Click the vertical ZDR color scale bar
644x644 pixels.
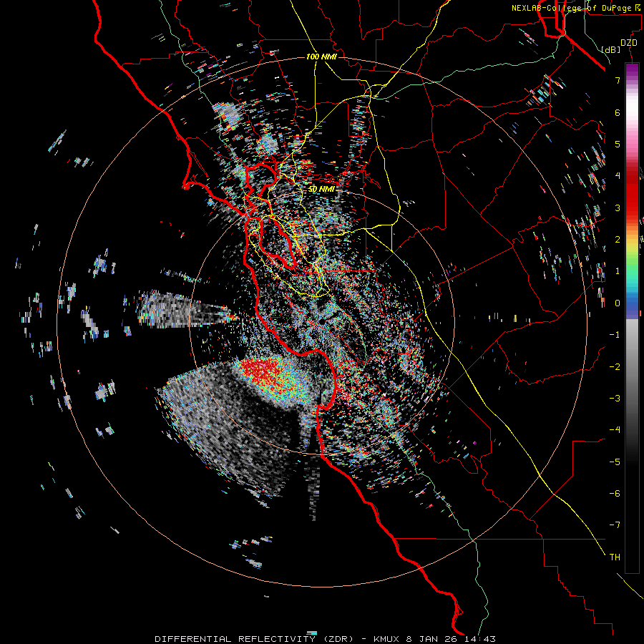pos(632,318)
